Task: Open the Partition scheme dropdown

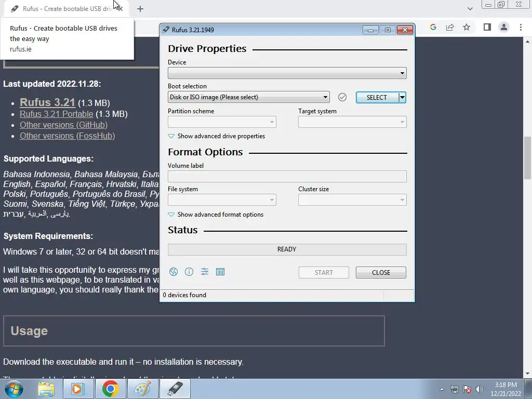Action: (222, 122)
